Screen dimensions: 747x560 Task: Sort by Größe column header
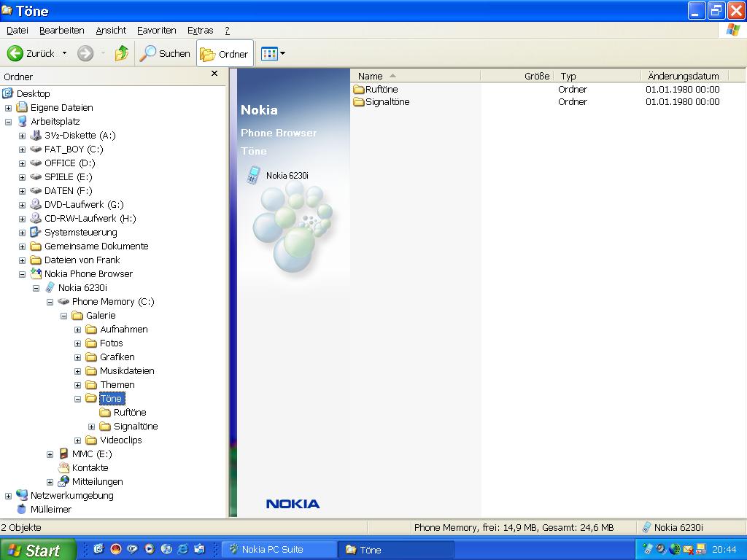coord(517,76)
